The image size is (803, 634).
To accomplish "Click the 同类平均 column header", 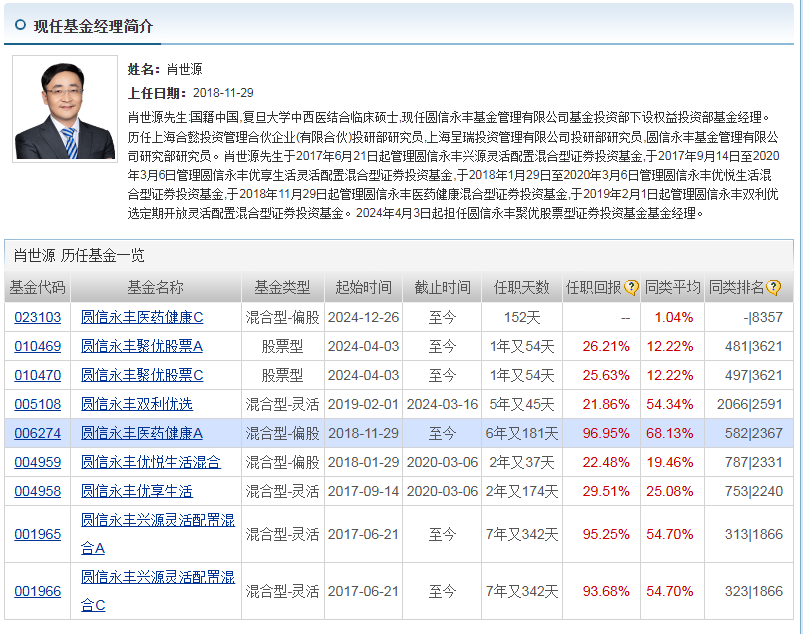I will 672,287.
